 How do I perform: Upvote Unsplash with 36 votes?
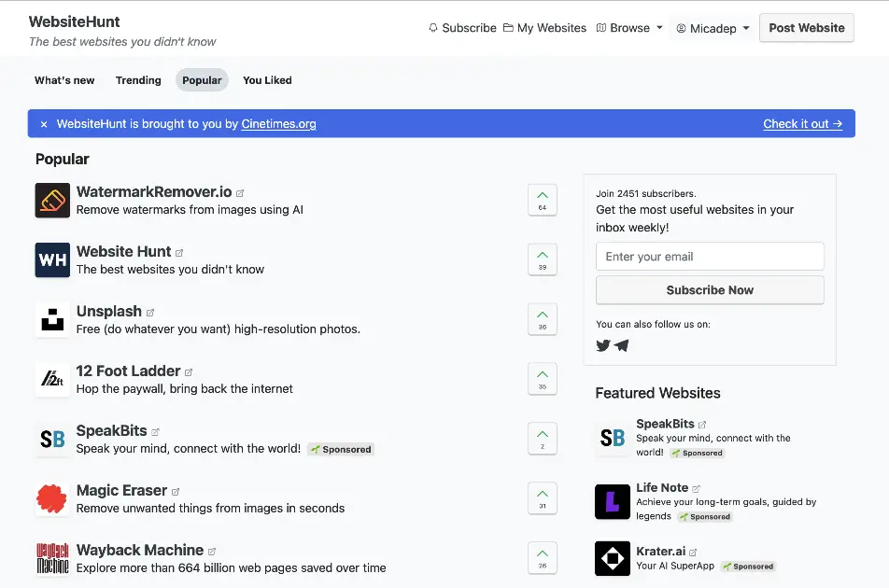[x=543, y=319]
